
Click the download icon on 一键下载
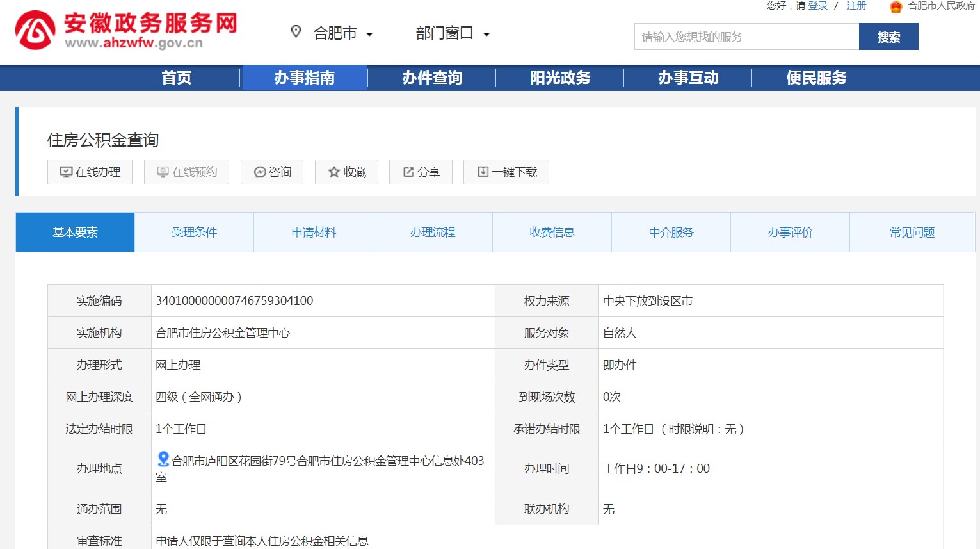click(483, 172)
